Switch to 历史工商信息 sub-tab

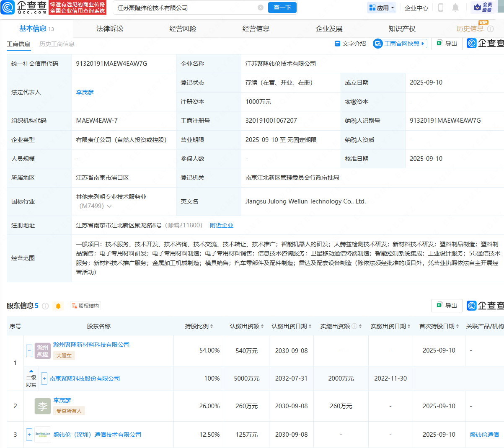(57, 44)
